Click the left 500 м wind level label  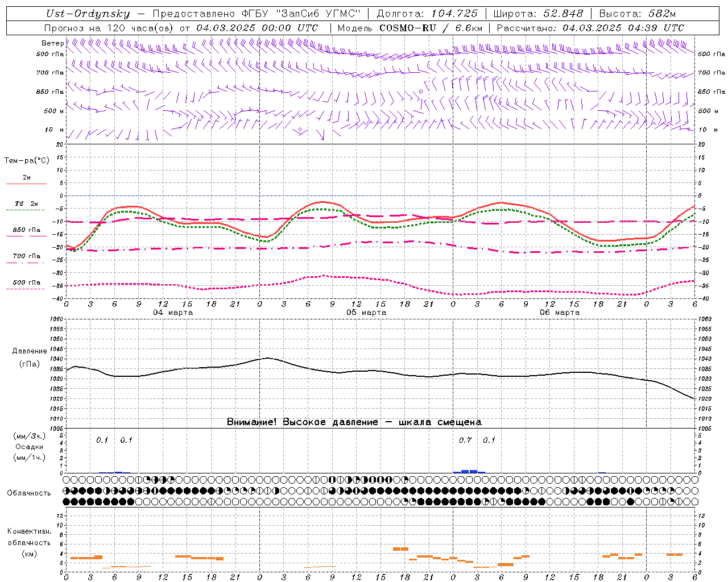pos(53,111)
